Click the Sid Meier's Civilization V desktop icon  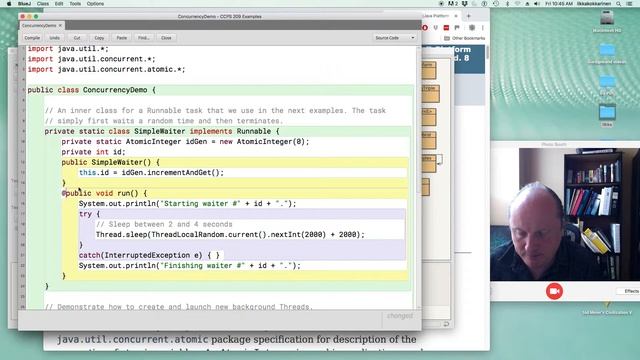pyautogui.click(x=607, y=308)
